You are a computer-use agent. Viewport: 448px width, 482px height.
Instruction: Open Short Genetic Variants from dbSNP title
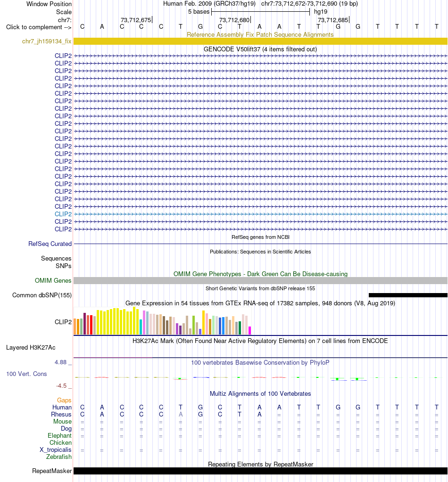(x=260, y=288)
